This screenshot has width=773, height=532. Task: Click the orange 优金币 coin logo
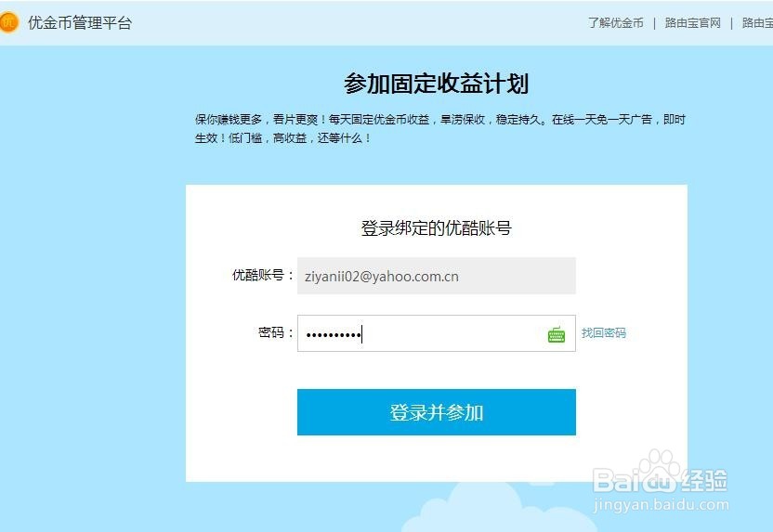point(8,22)
